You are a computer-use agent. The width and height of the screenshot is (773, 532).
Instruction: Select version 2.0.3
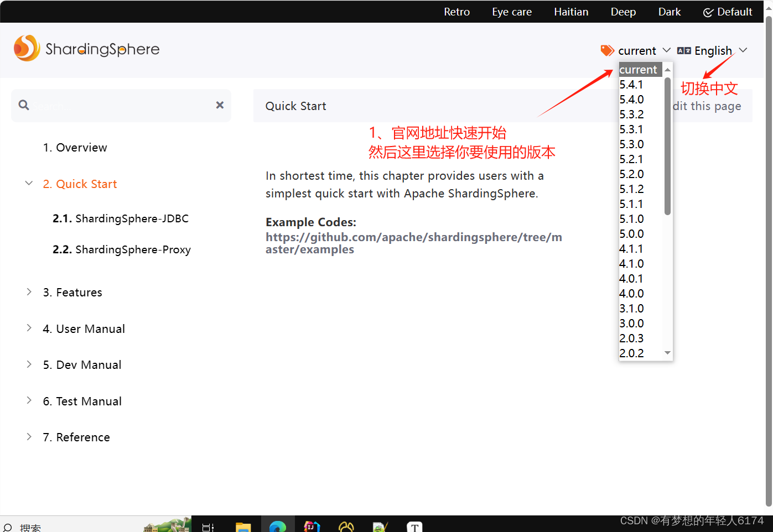click(x=640, y=338)
